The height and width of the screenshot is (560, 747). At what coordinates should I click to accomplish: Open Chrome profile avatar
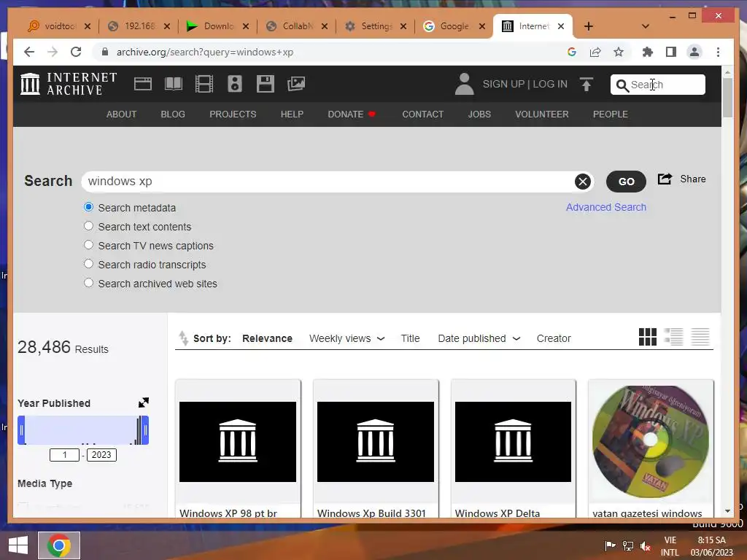click(x=694, y=52)
